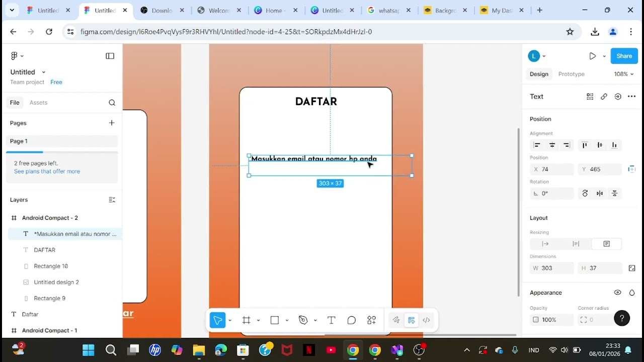Align left in Alignment section
The width and height of the screenshot is (644, 362).
tap(537, 145)
